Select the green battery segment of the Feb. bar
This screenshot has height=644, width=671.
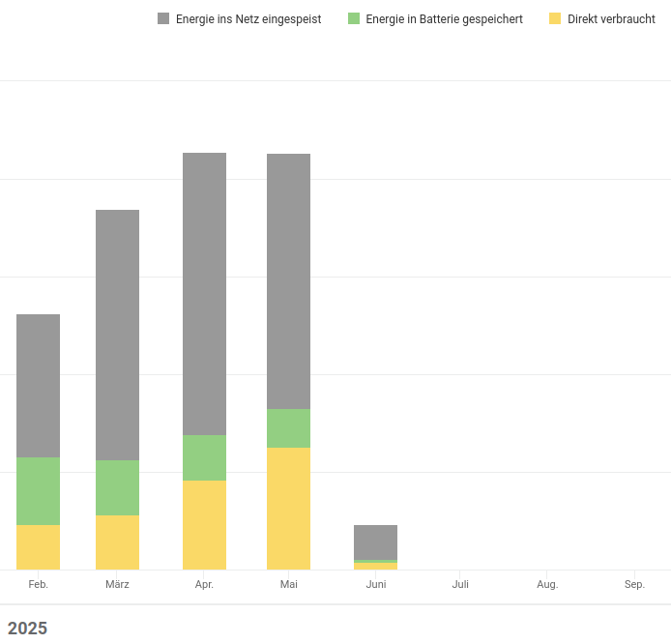39,491
